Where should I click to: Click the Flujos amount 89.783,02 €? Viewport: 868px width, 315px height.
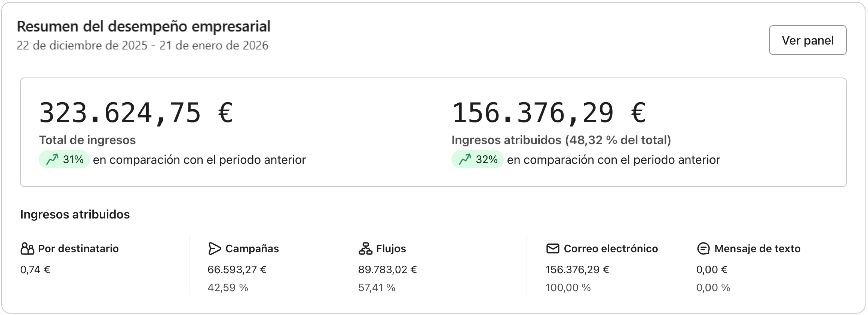387,270
